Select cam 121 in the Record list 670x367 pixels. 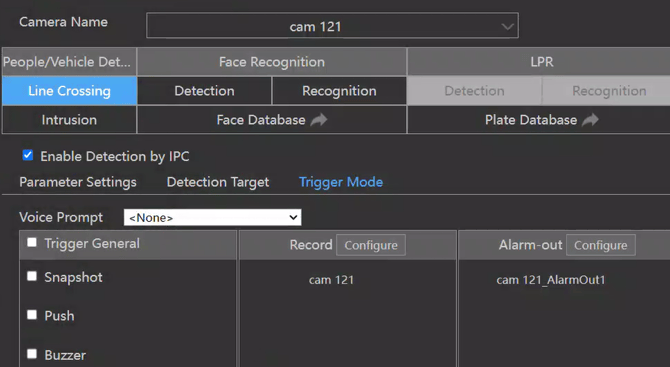[x=331, y=280]
